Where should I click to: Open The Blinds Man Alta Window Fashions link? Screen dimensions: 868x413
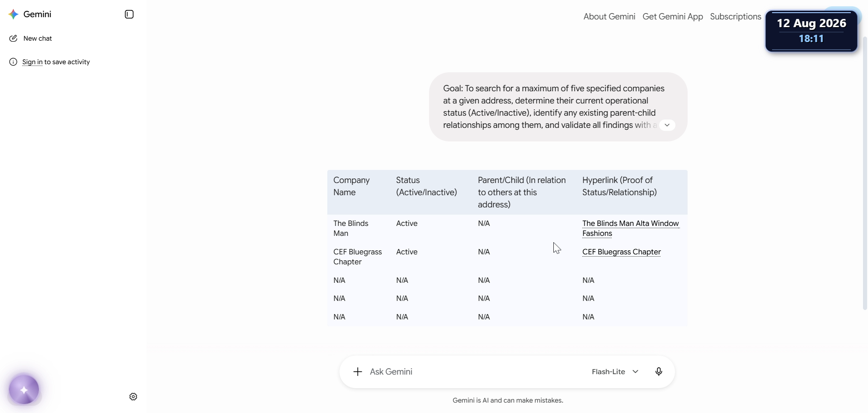tap(631, 229)
